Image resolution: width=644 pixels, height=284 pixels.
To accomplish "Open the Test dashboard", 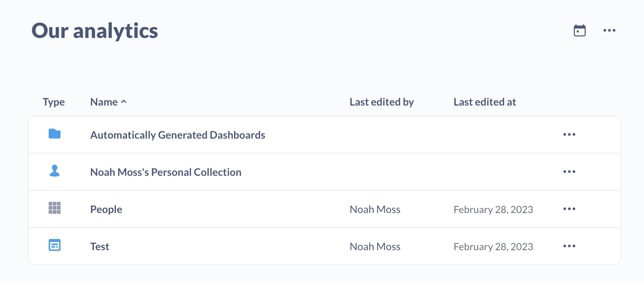I will [x=100, y=246].
